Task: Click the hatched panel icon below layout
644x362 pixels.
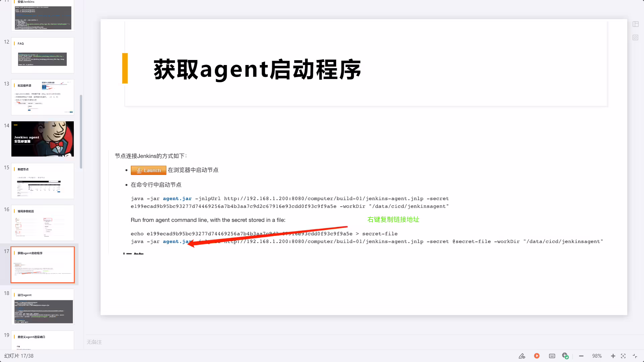Action: point(636,38)
